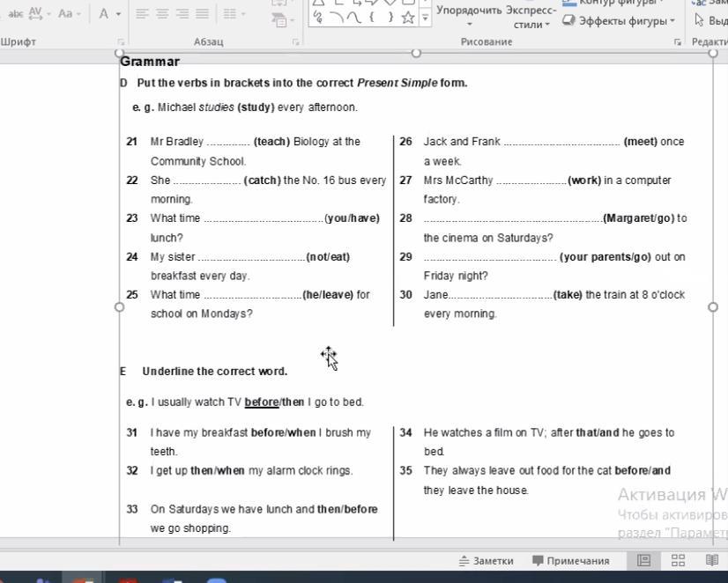
Task: Click the right-middle sizing handle of the text box
Action: 713,307
